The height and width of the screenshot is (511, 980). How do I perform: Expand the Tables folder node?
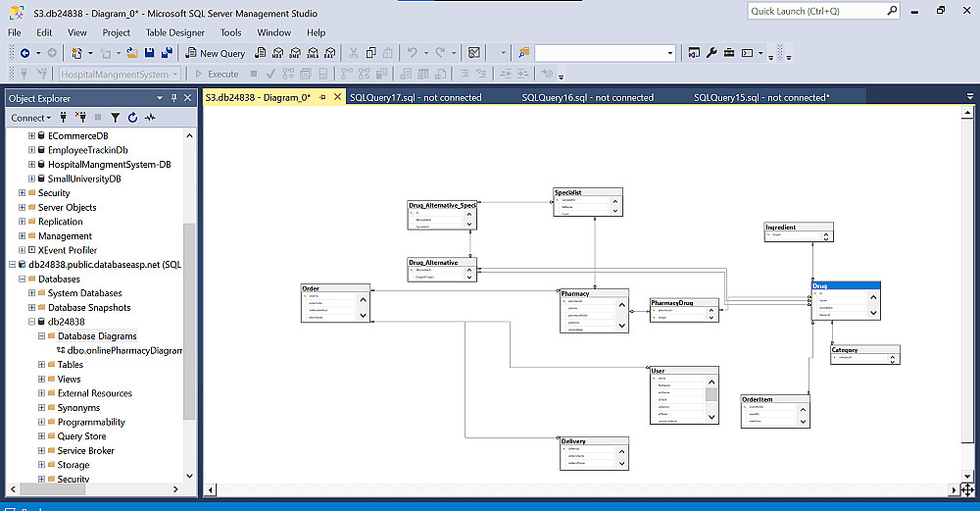click(x=42, y=365)
